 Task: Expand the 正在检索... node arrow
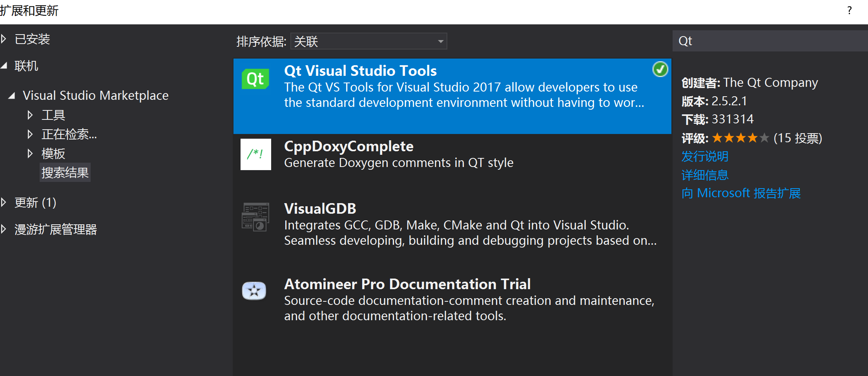(x=30, y=134)
